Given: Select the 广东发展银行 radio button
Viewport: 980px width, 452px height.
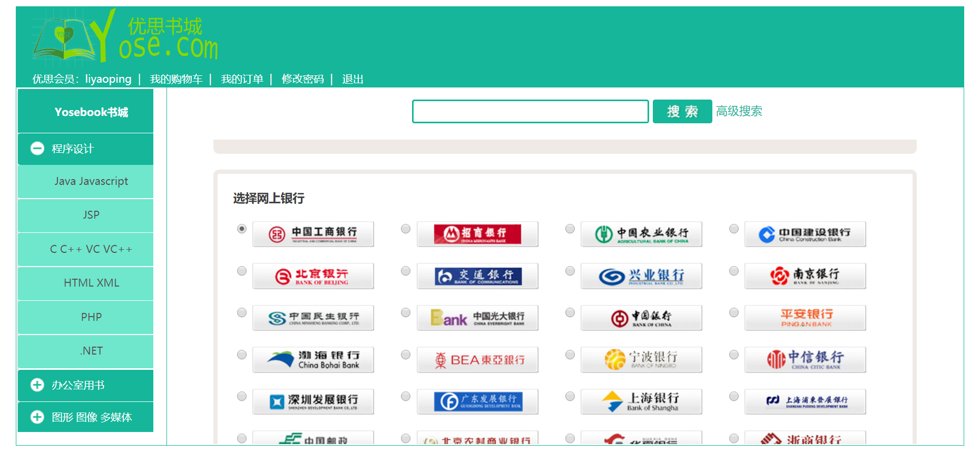Looking at the screenshot, I should [x=406, y=396].
